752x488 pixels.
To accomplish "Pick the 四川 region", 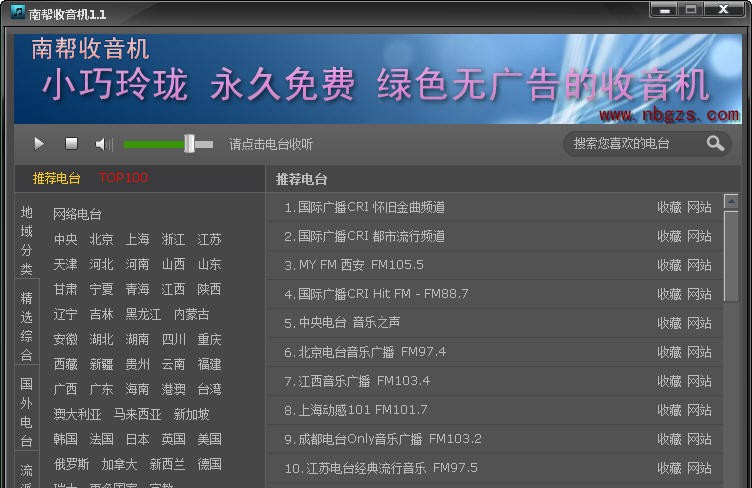I will tap(173, 339).
